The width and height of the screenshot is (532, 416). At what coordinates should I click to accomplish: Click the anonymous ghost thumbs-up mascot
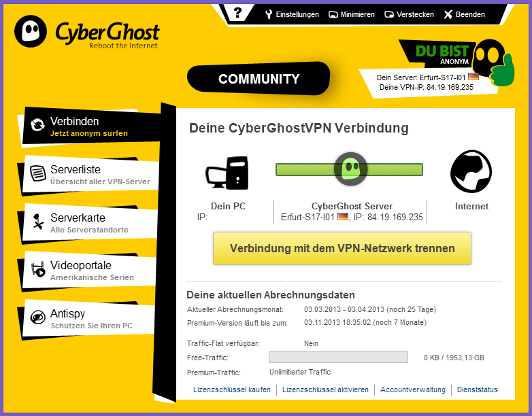[x=494, y=63]
